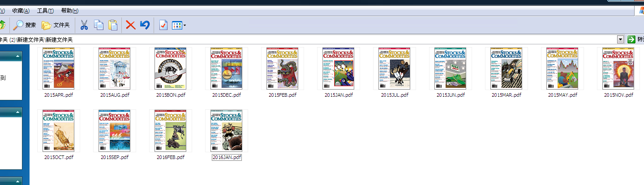
Task: Click the file name 2015JAN.pdf
Action: pos(339,95)
